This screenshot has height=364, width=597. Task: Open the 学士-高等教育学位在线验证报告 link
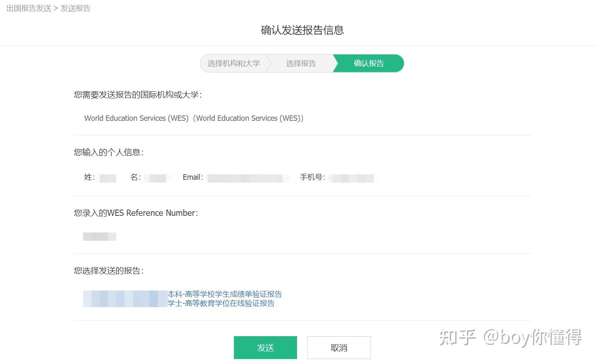point(221,303)
